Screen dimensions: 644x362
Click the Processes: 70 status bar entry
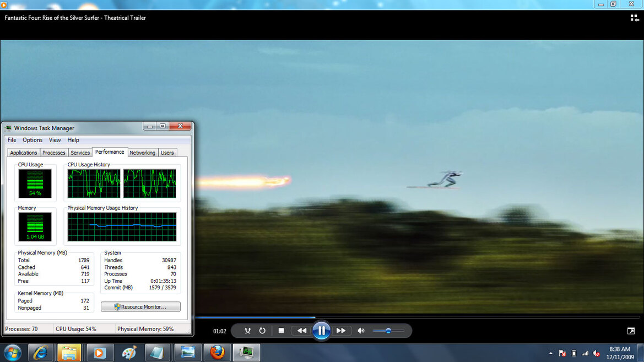click(x=21, y=329)
